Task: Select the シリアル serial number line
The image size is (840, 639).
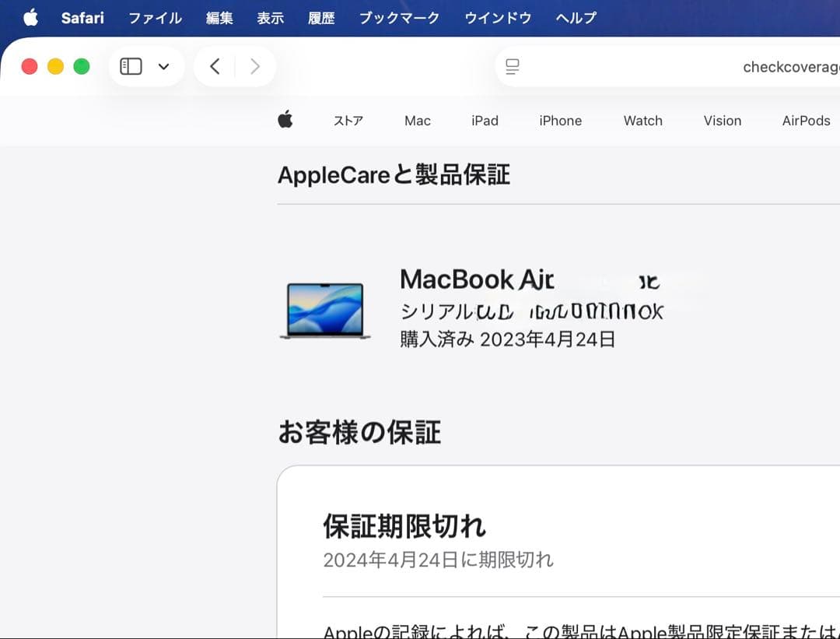Action: pos(531,311)
